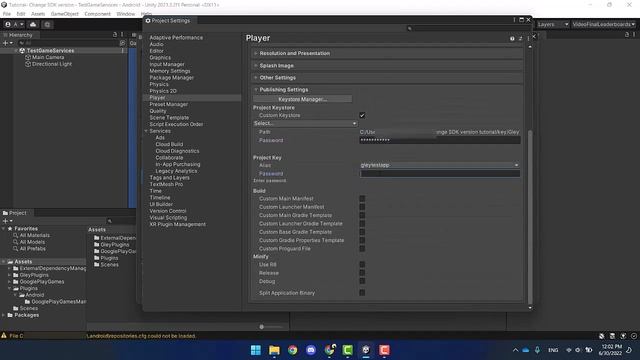Enable Custom Base Gradle Template checkbox
Screen dimensions: 640x360
point(362,232)
